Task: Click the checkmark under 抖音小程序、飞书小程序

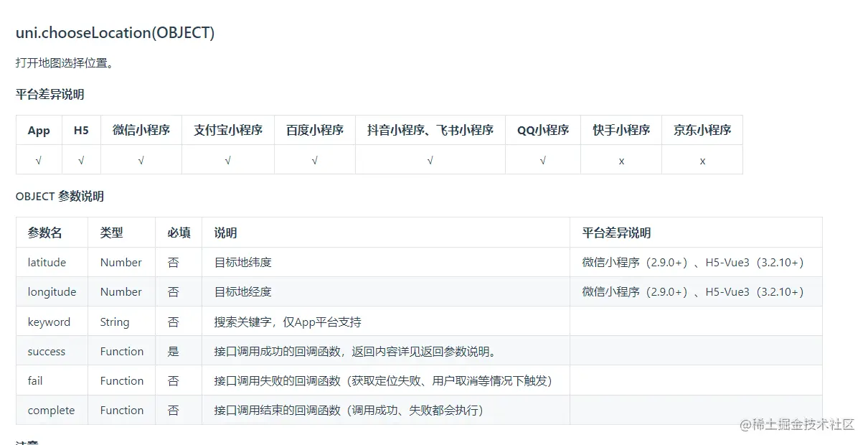Action: click(430, 161)
